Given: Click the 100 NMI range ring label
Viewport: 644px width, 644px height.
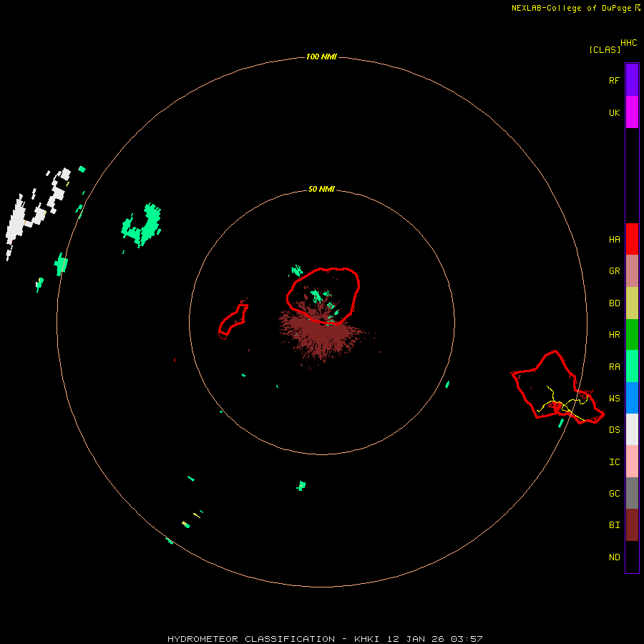Looking at the screenshot, I should [321, 57].
